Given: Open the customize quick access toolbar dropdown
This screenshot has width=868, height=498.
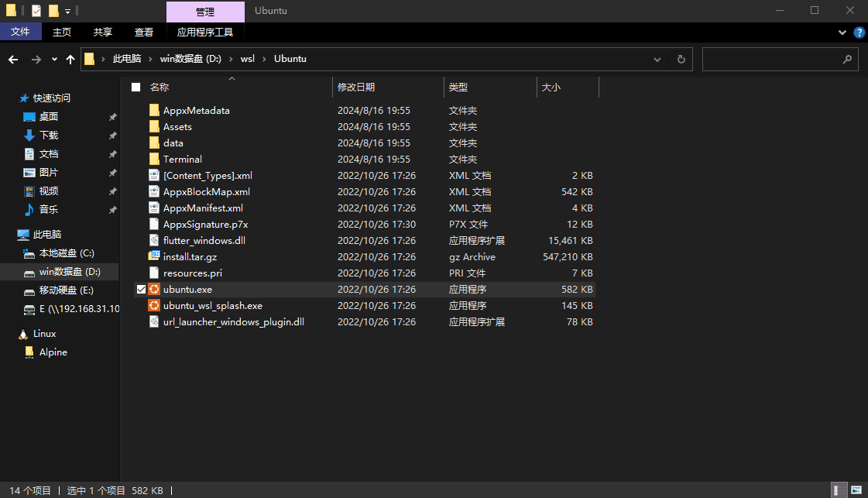Looking at the screenshot, I should click(67, 11).
